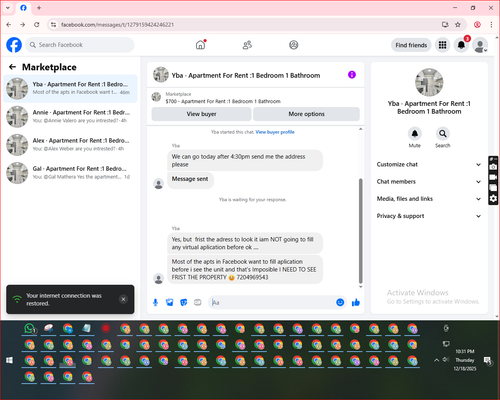Click the video record side-panel icon
This screenshot has width=500, height=400.
[493, 177]
